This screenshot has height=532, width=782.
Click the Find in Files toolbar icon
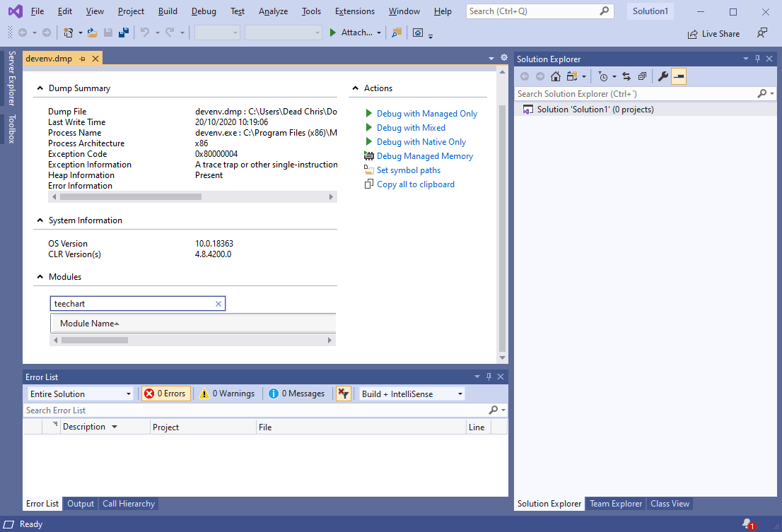tap(397, 33)
